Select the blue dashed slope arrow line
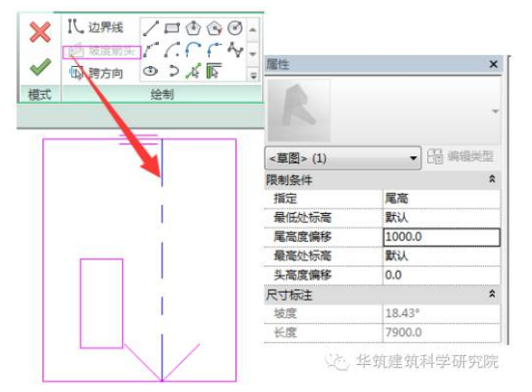Viewport: 532px width, 392px height. coord(163,259)
